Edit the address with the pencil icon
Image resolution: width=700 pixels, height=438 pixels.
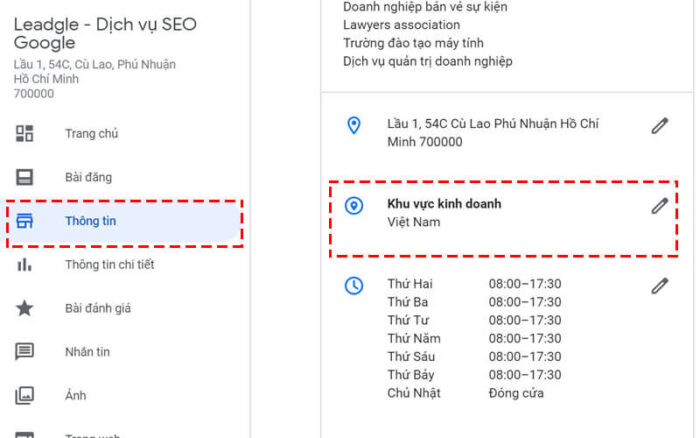tap(659, 126)
